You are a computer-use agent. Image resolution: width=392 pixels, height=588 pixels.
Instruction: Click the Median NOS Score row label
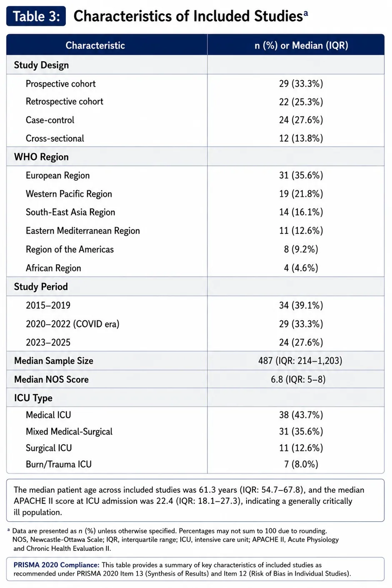[51, 379]
